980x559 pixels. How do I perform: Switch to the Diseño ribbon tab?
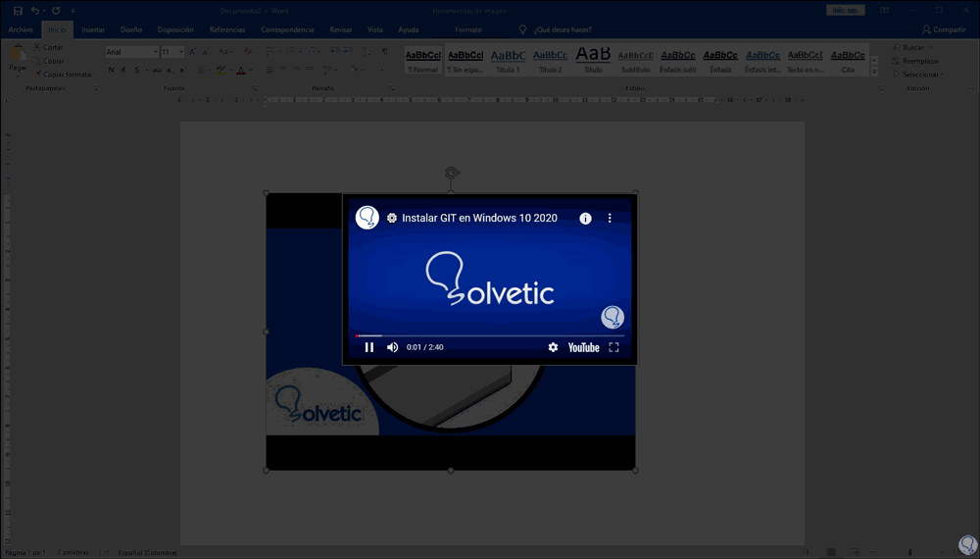click(131, 29)
